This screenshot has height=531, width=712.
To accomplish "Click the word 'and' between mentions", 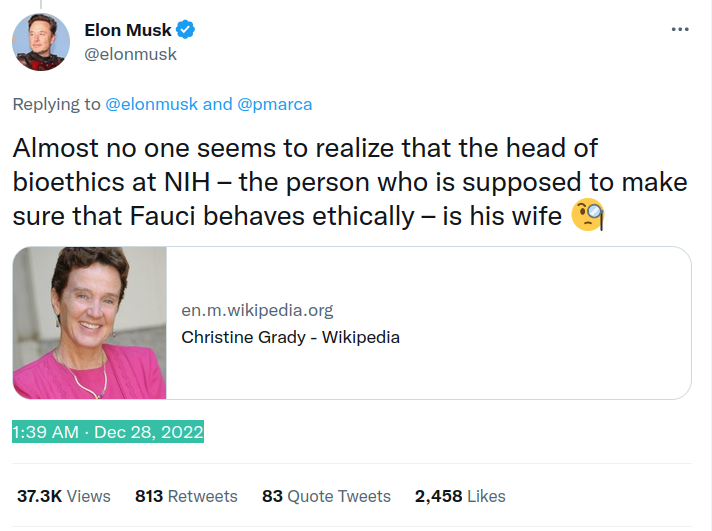I will [x=218, y=104].
